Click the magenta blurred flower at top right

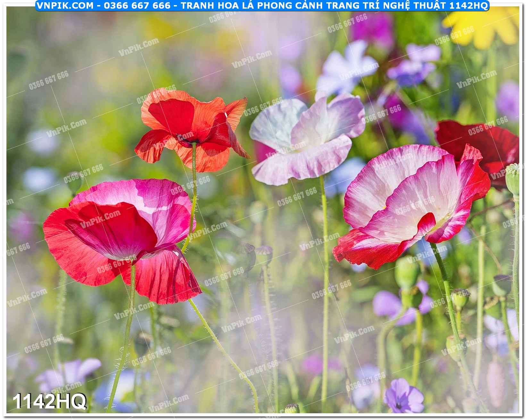pyautogui.click(x=372, y=29)
